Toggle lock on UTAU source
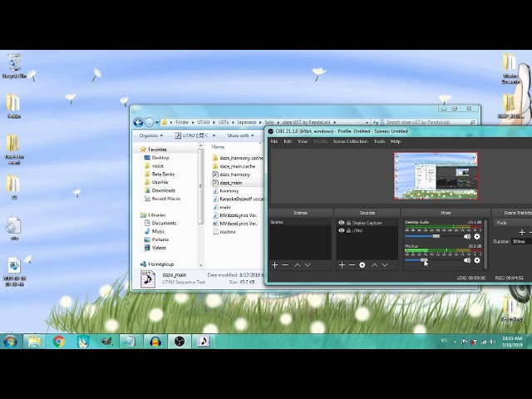532x399 pixels. click(x=348, y=230)
